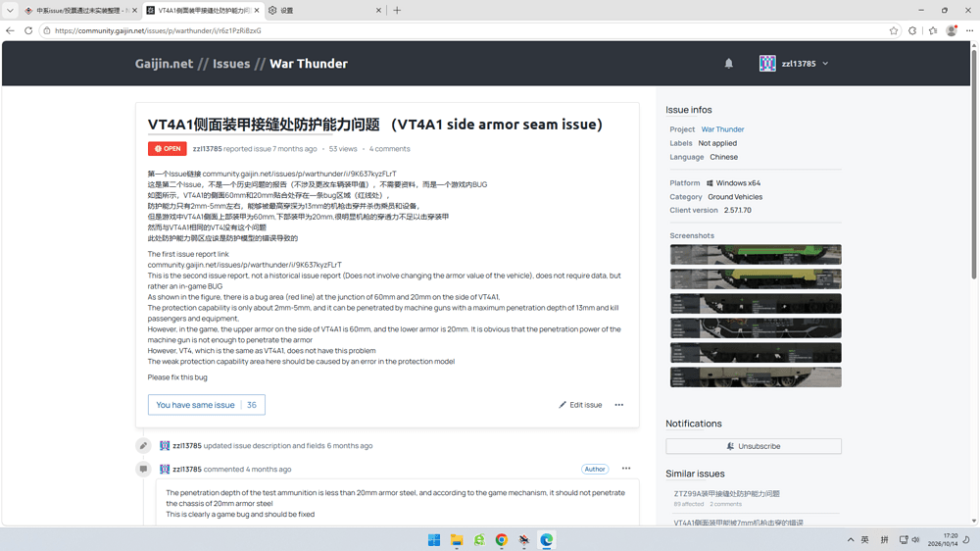980x551 pixels.
Task: Open the volume tray icon
Action: (915, 540)
